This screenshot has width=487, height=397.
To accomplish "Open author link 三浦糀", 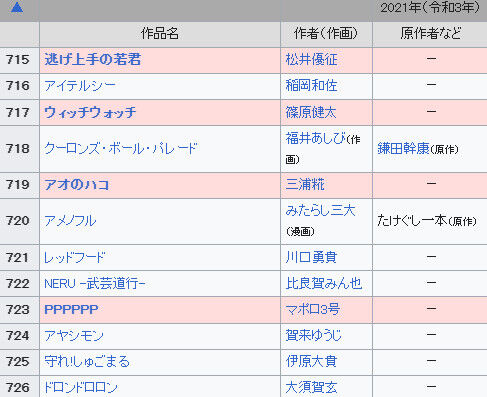I will click(305, 185).
